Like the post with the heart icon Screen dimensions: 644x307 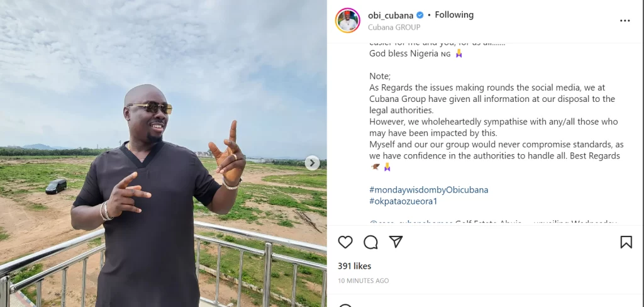[x=345, y=242]
